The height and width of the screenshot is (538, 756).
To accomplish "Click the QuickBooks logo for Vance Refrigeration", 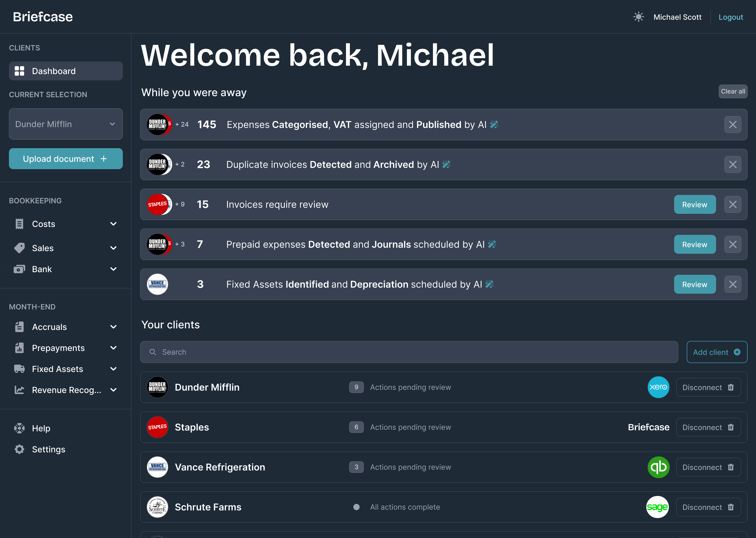I will point(658,467).
